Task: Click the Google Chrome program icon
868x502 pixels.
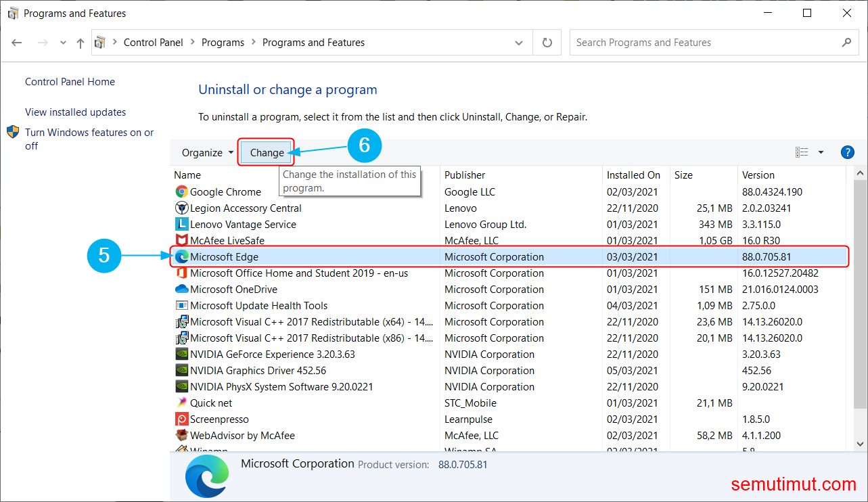Action: tap(181, 192)
